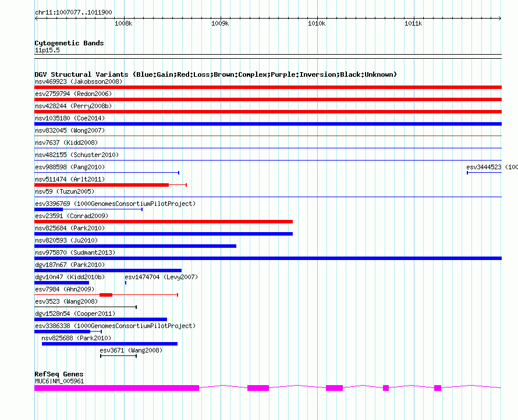Click the nsv825688 (Park2010) blue bar
This screenshot has height=420, width=518.
pyautogui.click(x=109, y=344)
